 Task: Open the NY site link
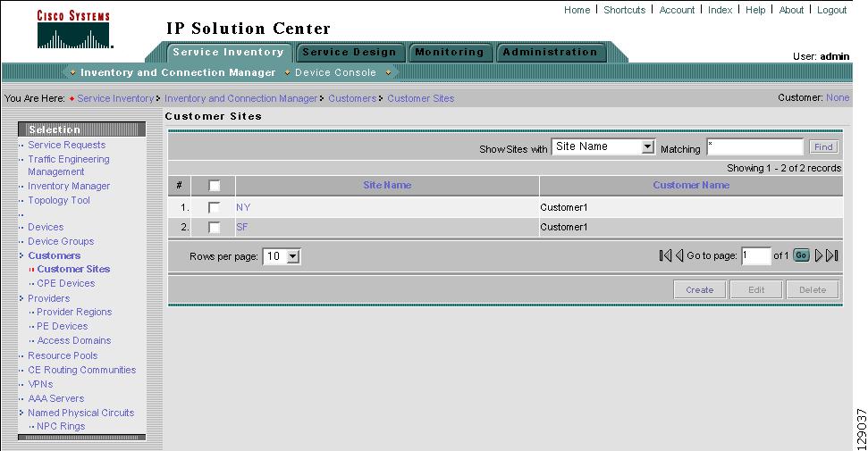(x=243, y=207)
